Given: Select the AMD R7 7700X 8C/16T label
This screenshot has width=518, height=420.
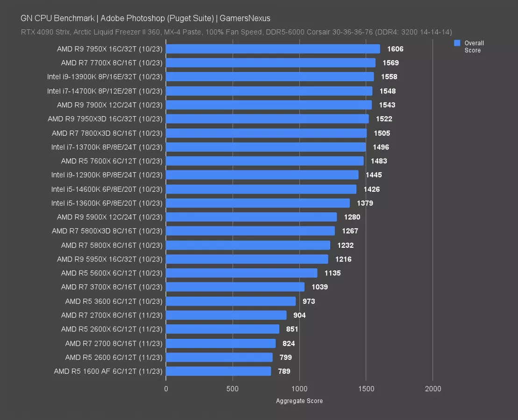Looking at the screenshot, I should click(112, 63).
